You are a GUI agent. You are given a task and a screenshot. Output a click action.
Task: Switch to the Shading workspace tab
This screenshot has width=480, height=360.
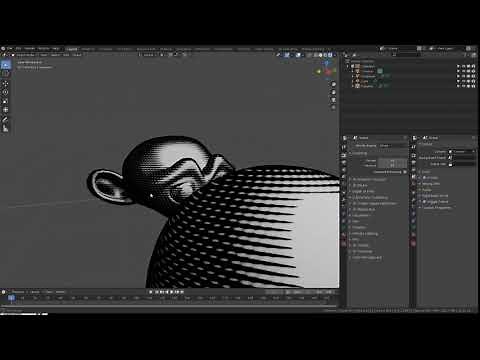[165, 49]
